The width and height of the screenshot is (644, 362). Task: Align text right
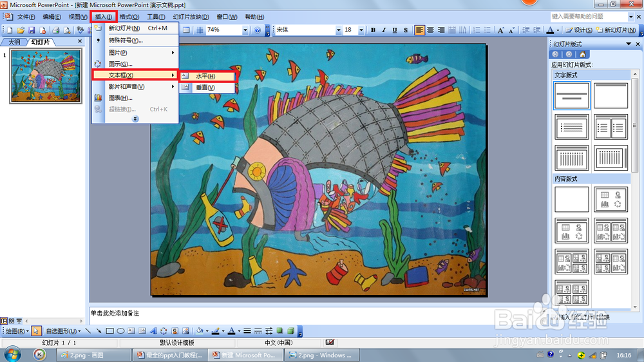pyautogui.click(x=441, y=30)
